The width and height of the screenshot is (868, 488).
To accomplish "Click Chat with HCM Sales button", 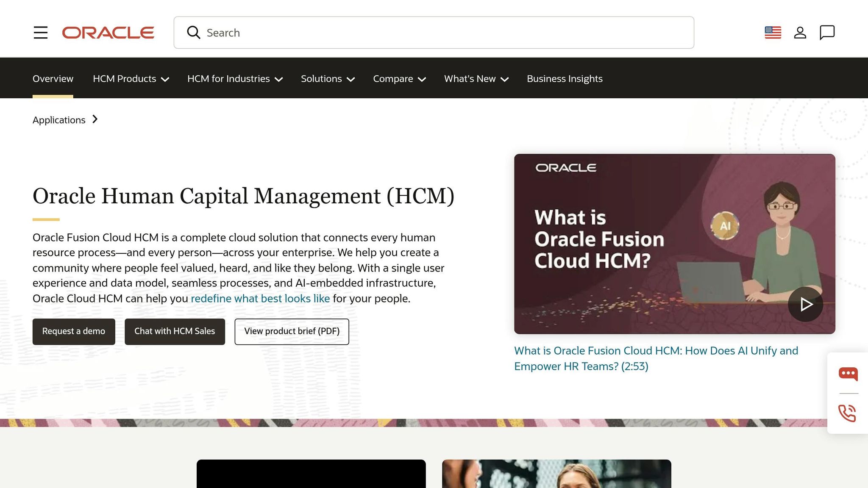I will coord(175,331).
